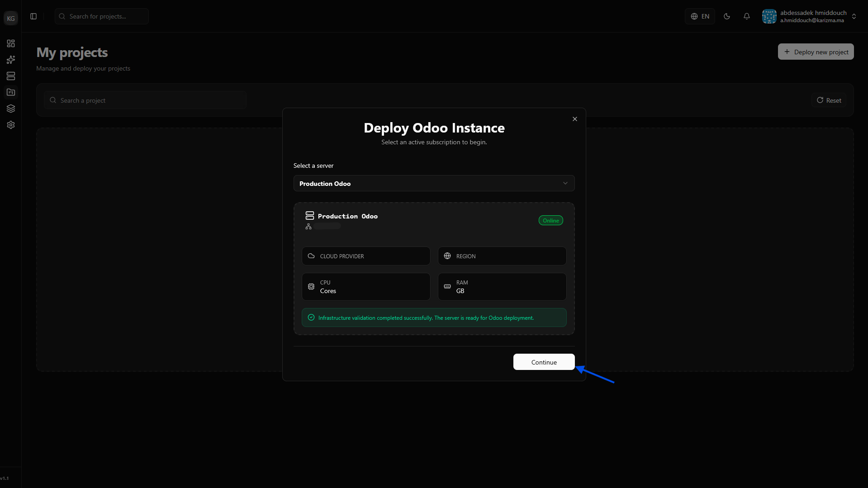This screenshot has height=488, width=868.
Task: Click the CLOUD PROVIDER label
Action: (x=342, y=256)
